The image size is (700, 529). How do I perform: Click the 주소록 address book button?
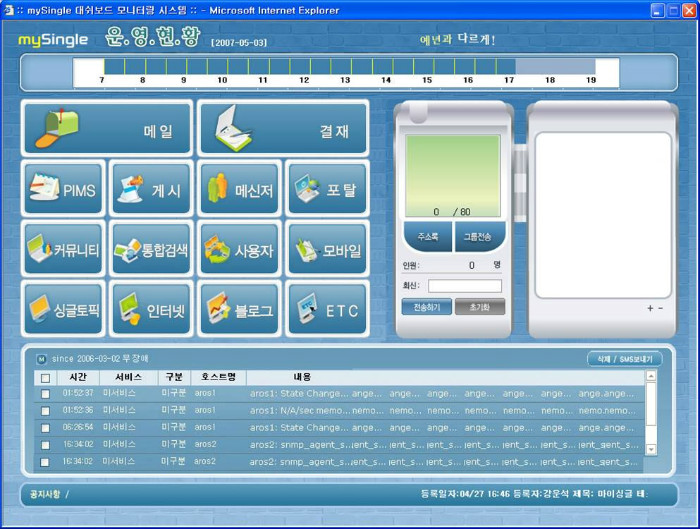pyautogui.click(x=428, y=237)
